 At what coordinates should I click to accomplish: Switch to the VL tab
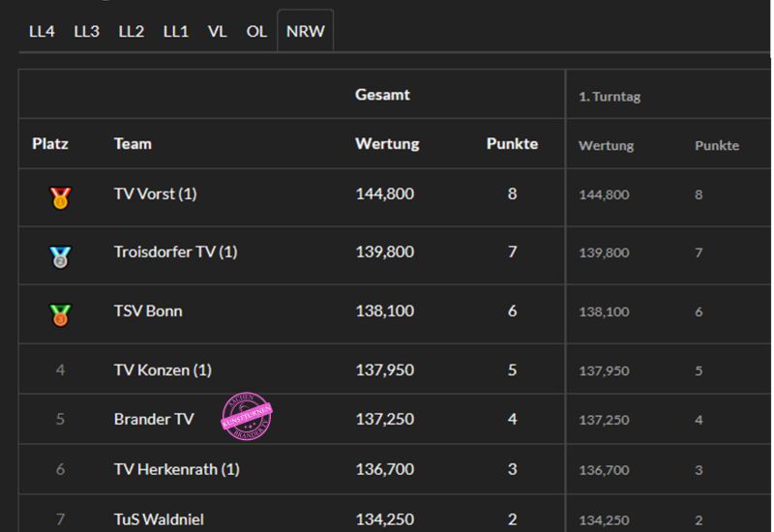coord(217,31)
